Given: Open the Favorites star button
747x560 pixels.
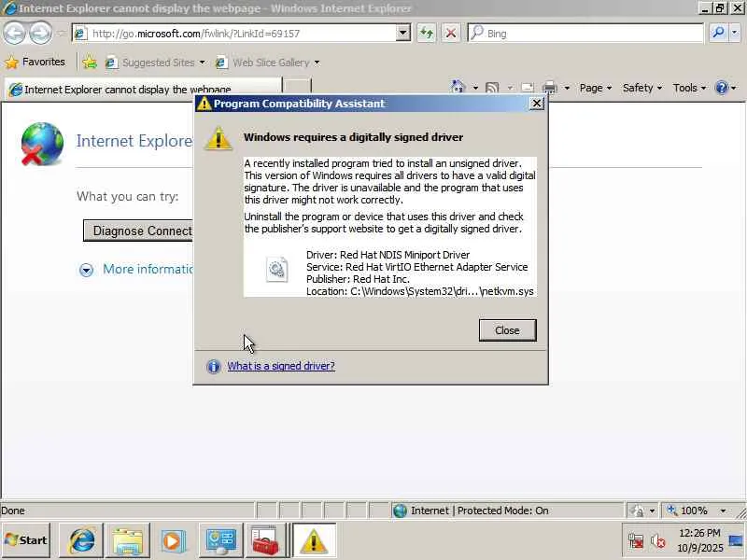Looking at the screenshot, I should (35, 62).
